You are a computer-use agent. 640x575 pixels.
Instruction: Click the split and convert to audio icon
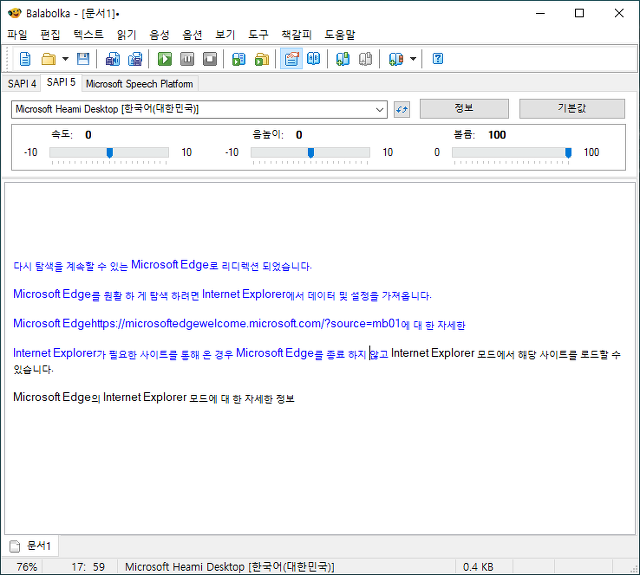click(x=135, y=59)
